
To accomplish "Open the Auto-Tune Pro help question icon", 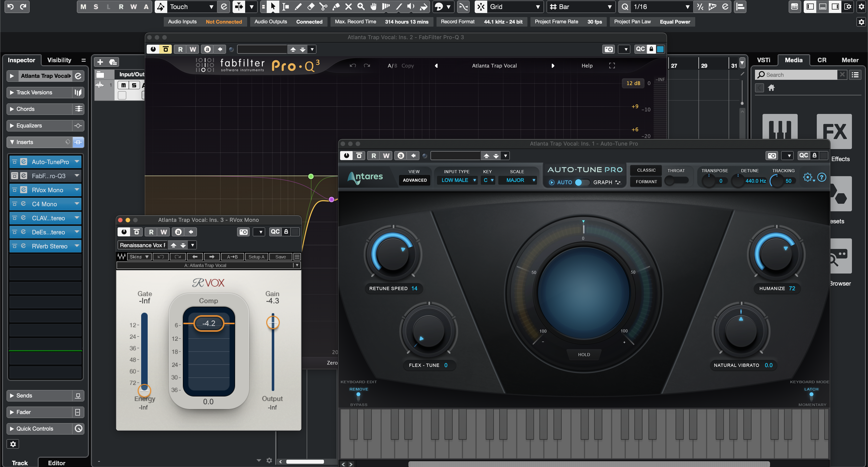I will pos(822,177).
